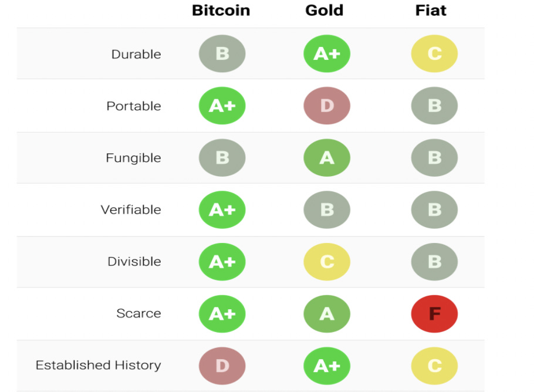Click the Bitcoin column header
The width and height of the screenshot is (534, 392).
pyautogui.click(x=221, y=11)
